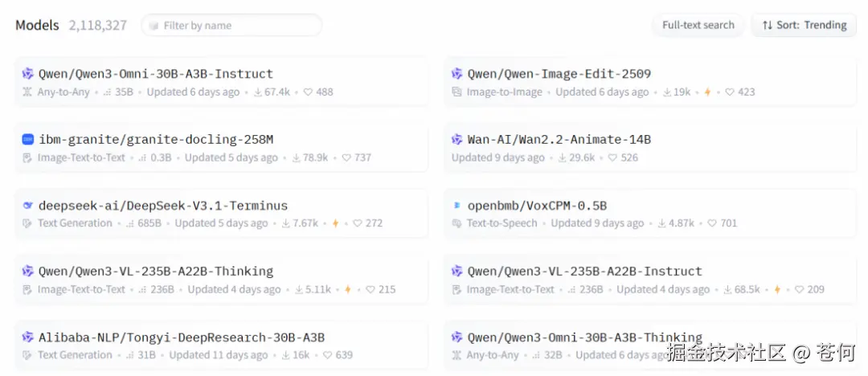Image resolution: width=868 pixels, height=376 pixels.
Task: Click the Models heading
Action: pos(37,25)
